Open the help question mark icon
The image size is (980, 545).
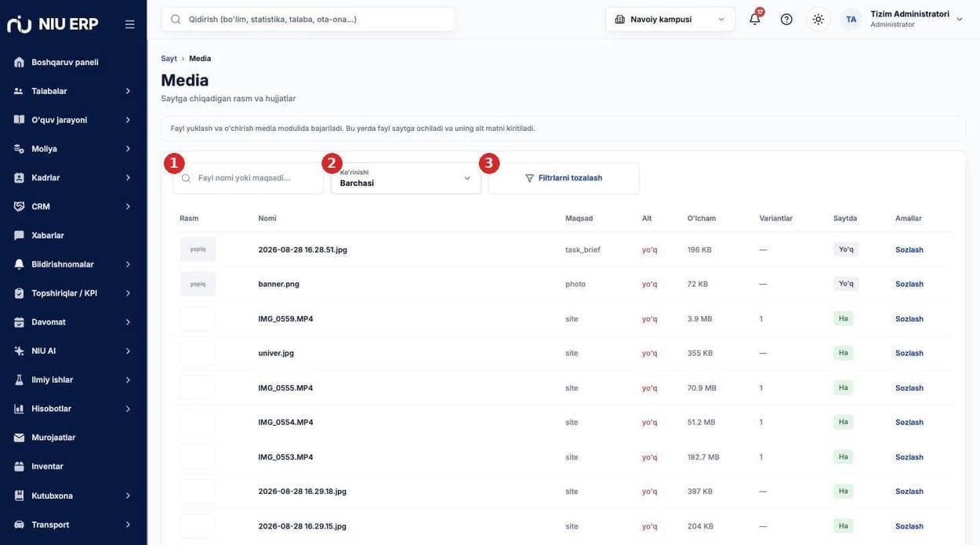(786, 19)
